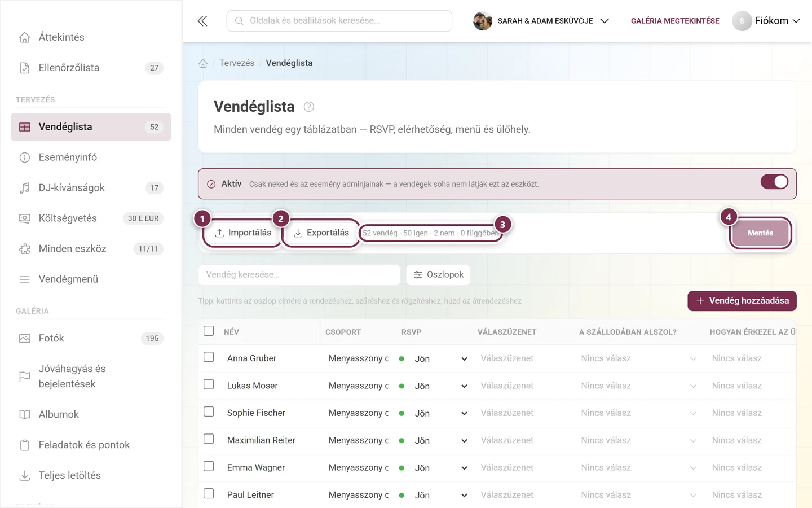The width and height of the screenshot is (812, 508).
Task: Navigate to Tervezés breadcrumb
Action: (237, 63)
